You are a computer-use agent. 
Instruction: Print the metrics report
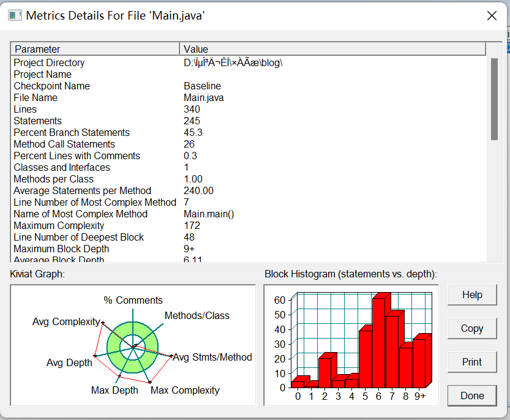472,362
